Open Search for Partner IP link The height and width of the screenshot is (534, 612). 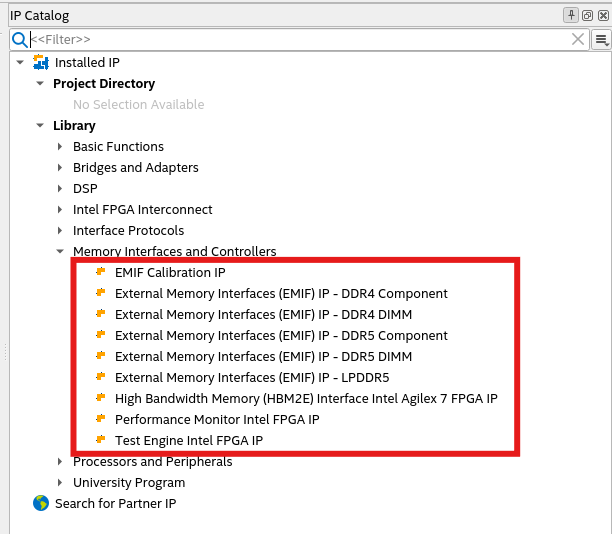(x=115, y=503)
